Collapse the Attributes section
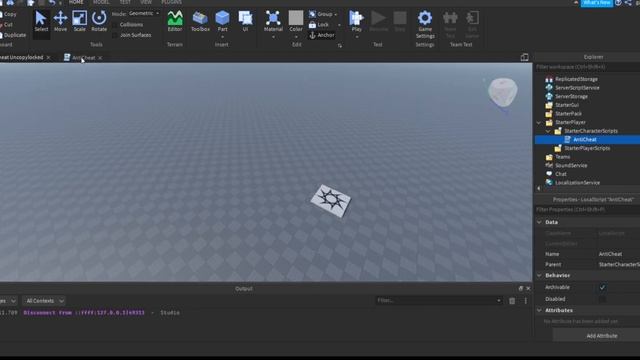Screen dimensions: 640x360 coord(539,310)
